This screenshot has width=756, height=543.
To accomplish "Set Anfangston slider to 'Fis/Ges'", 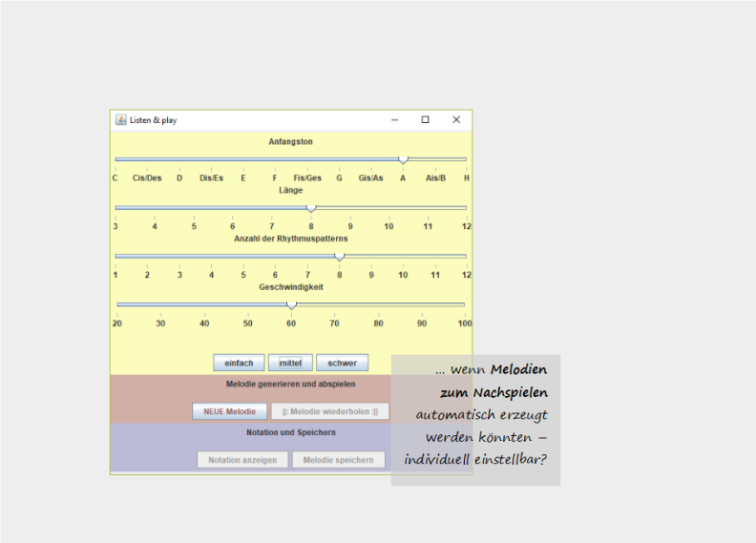I will (x=307, y=159).
